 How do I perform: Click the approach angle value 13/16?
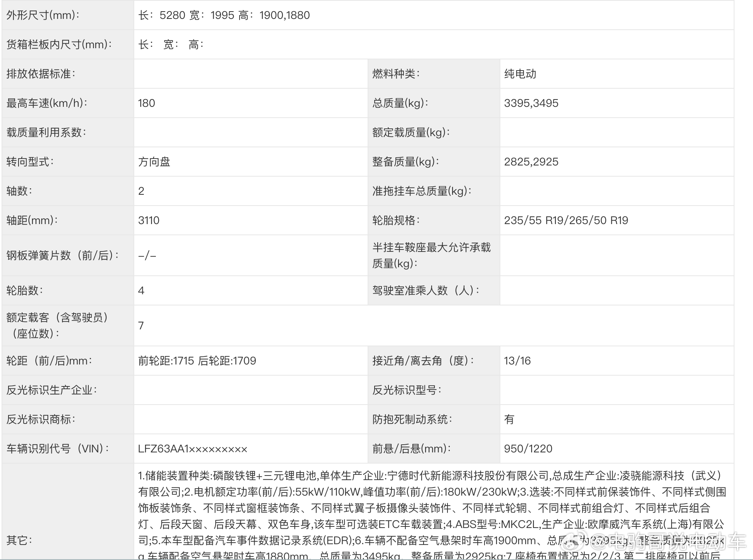coord(518,361)
